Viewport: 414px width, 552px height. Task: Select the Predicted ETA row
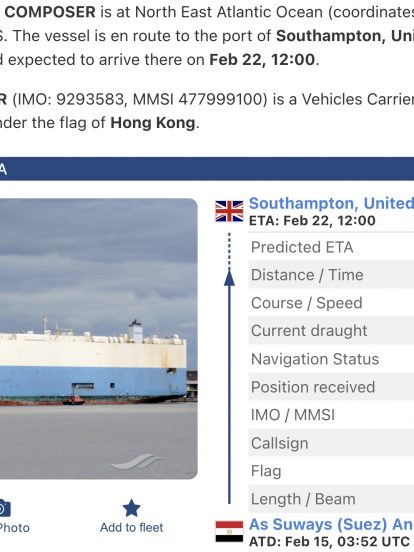coord(331,247)
